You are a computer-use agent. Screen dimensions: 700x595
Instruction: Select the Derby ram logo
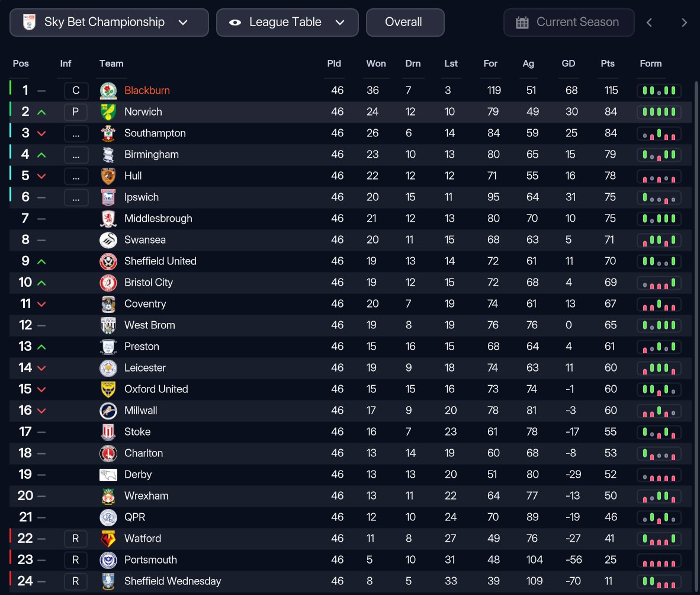click(108, 474)
